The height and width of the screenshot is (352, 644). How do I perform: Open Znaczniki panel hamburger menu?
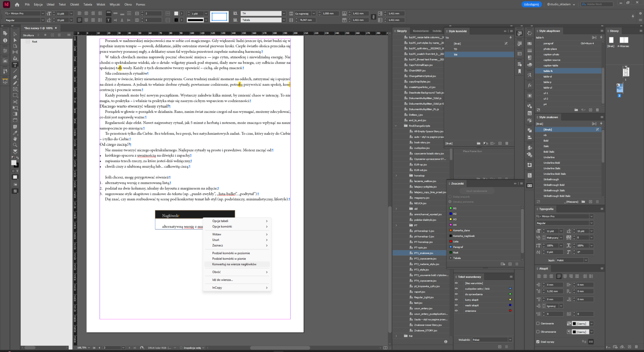521,184
